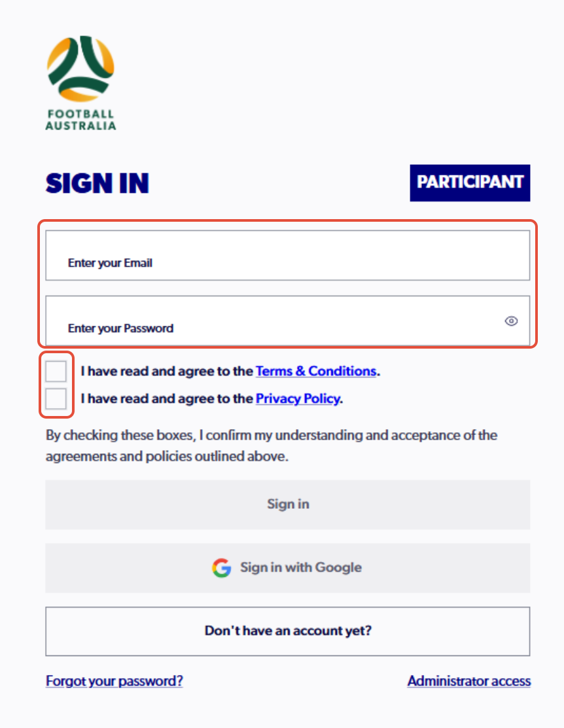Click the 'By checking these boxes' confirmation paragraph
This screenshot has width=564, height=728.
[272, 445]
